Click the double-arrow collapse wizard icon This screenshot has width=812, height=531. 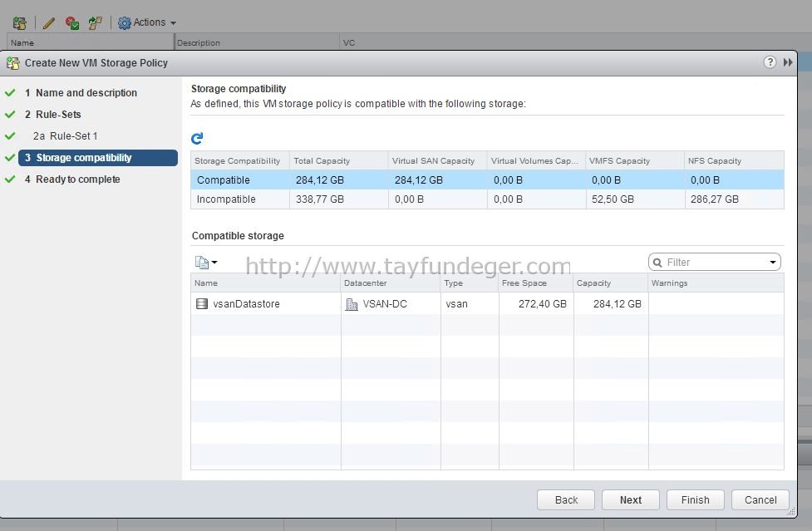tap(788, 62)
